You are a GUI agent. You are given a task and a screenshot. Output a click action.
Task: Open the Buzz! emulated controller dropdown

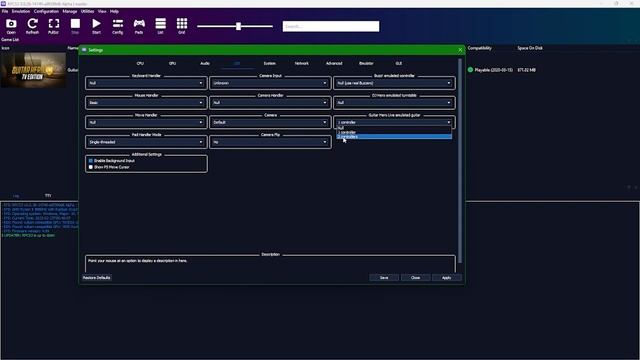click(394, 83)
